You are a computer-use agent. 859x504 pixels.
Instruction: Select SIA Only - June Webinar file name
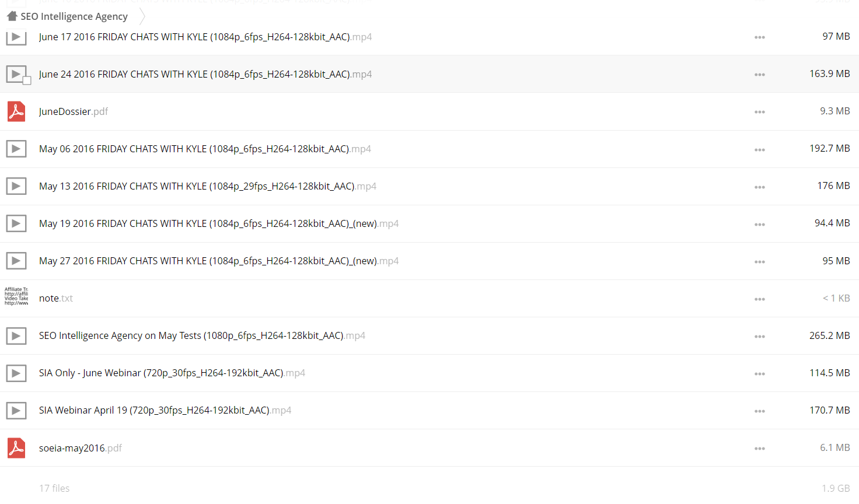[172, 373]
